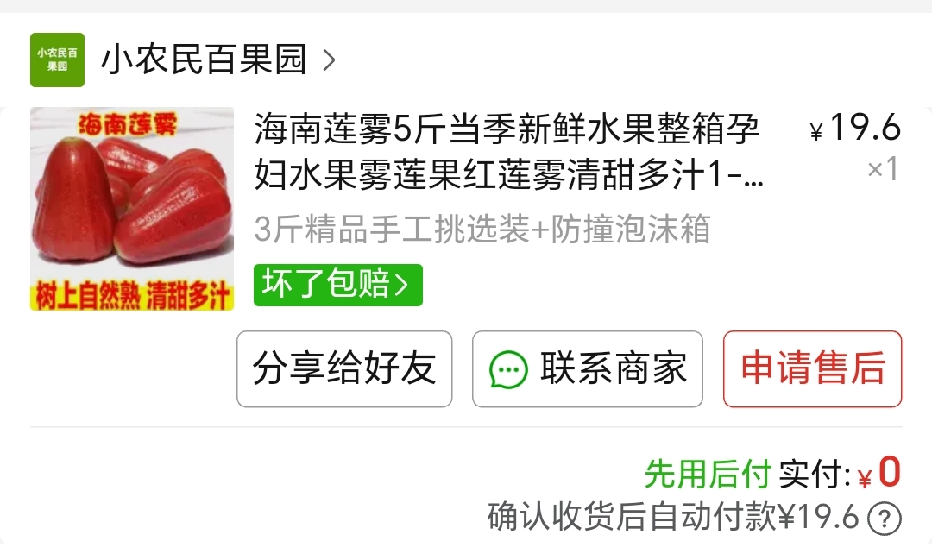This screenshot has width=932, height=560.
Task: Tap the 确认收货后自动付款¥19.6 text
Action: point(673,516)
